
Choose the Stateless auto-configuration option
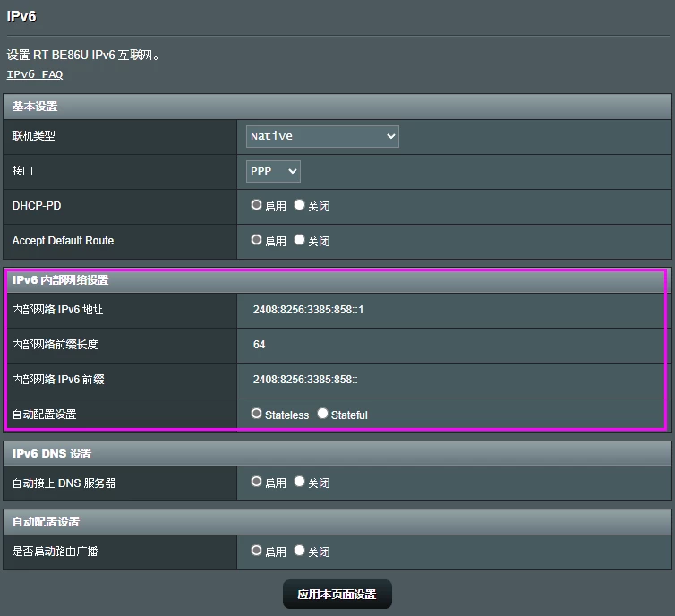tap(257, 414)
